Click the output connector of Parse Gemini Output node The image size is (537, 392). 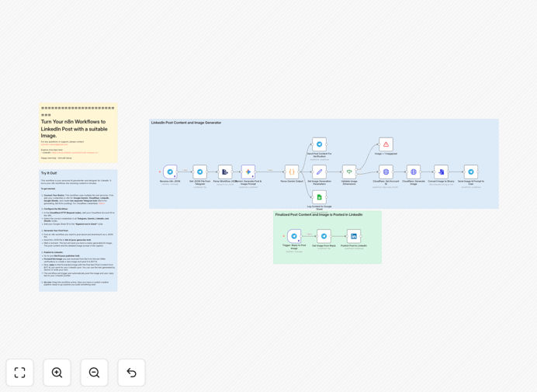(x=300, y=172)
